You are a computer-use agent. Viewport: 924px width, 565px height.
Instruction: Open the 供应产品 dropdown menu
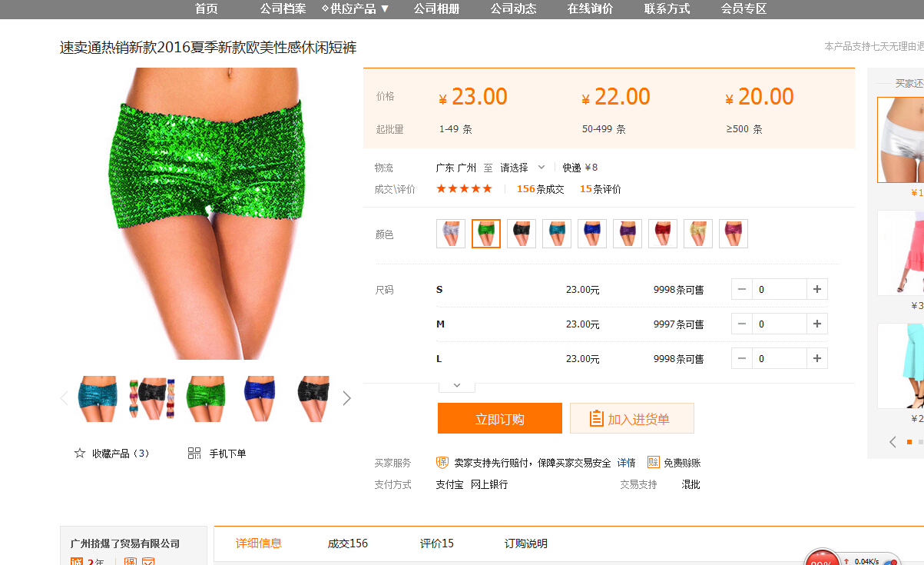point(356,9)
